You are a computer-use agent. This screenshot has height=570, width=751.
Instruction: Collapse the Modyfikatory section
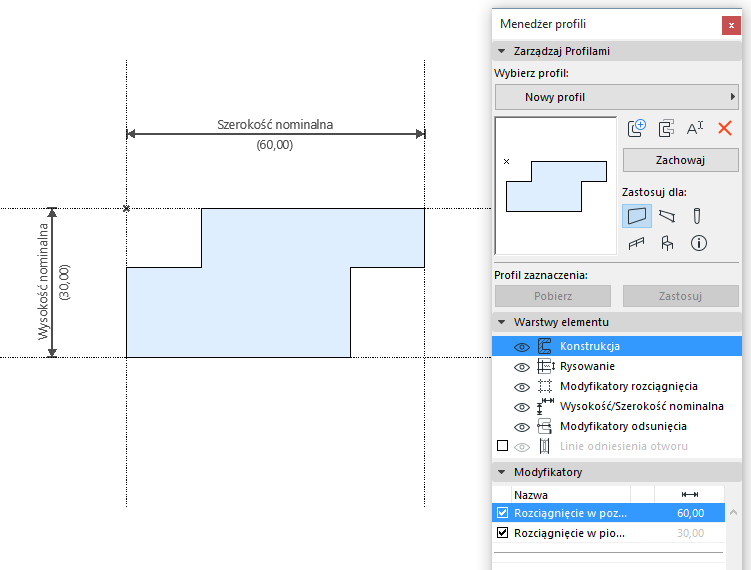click(x=501, y=472)
